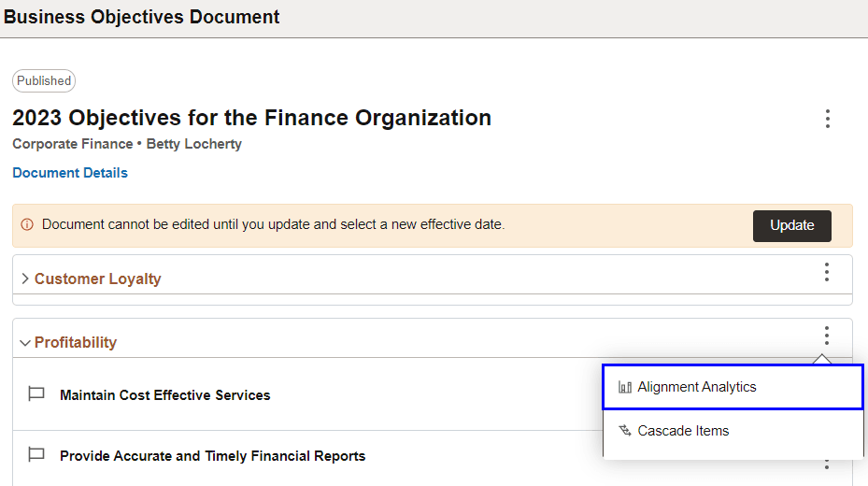Click the info icon in the warning banner
Viewport: 868px width, 486px height.
pos(27,225)
